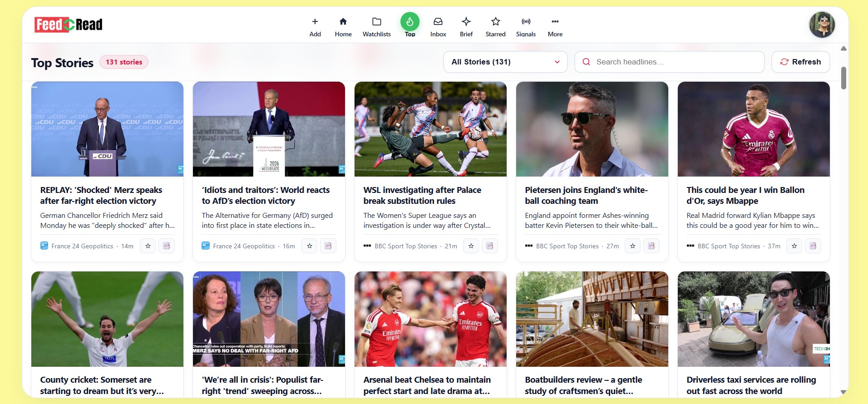Open the Brief sparkle icon
Viewport: 868px width, 404px height.
[466, 21]
